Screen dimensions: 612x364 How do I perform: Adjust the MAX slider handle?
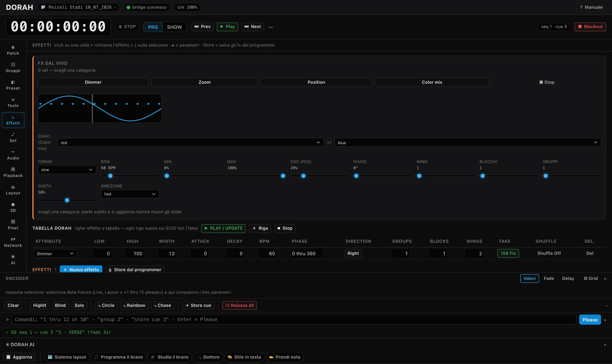(x=283, y=176)
